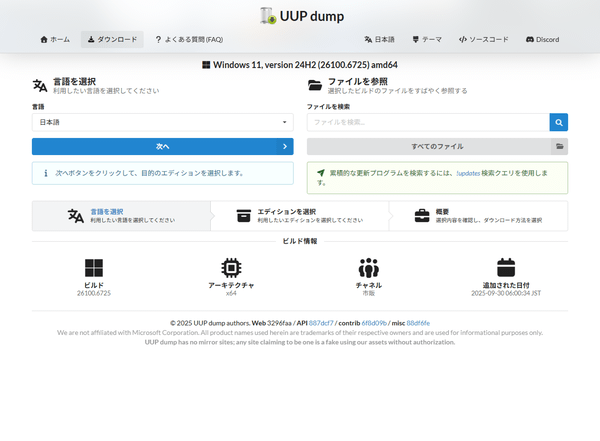This screenshot has width=600, height=441.
Task: Click the arrow icon on 次へ button
Action: (x=285, y=146)
